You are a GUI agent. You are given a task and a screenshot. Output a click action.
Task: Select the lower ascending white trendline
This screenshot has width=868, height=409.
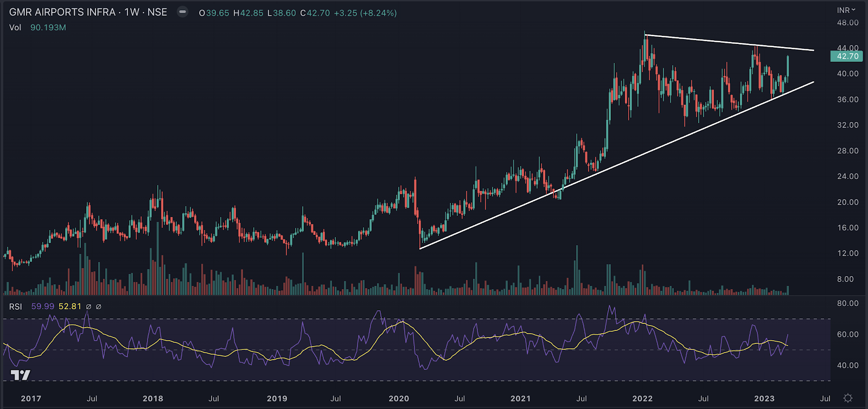pos(617,165)
